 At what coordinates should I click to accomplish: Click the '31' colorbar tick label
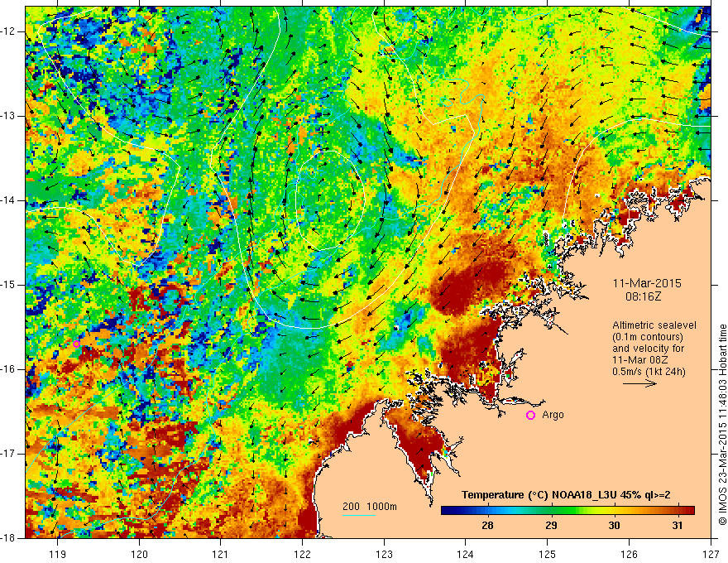678,526
